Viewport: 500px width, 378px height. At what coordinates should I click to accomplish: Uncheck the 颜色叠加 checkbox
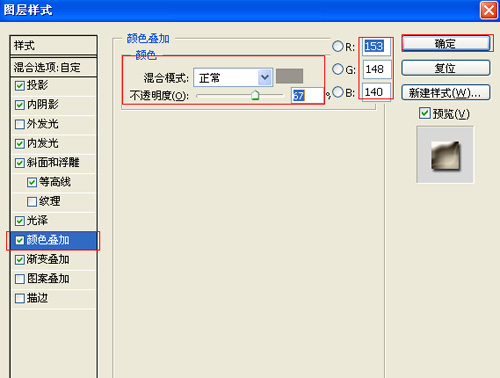(x=20, y=240)
